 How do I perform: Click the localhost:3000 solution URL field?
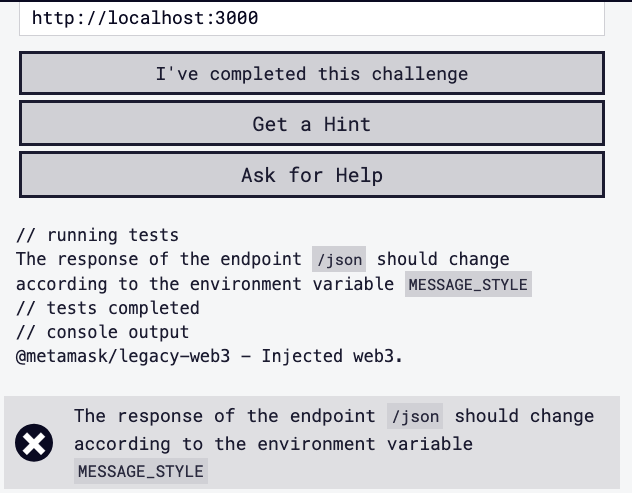(x=311, y=18)
